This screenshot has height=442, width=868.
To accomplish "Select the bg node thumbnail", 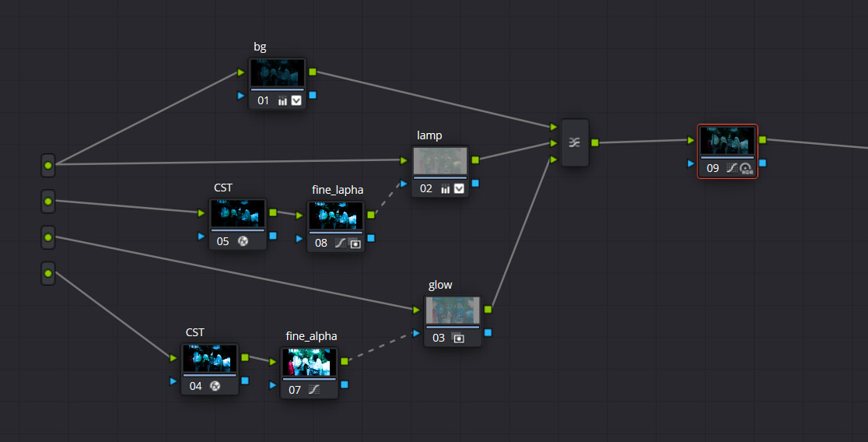I will (278, 73).
